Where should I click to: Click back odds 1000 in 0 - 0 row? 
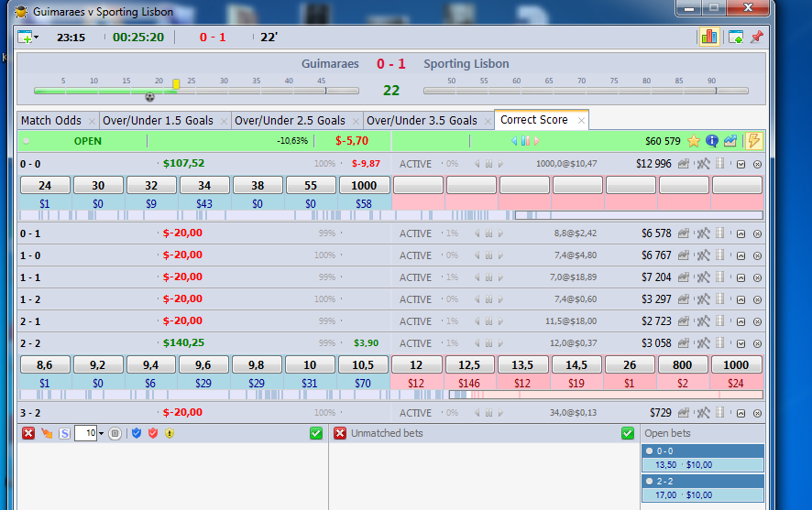(364, 185)
